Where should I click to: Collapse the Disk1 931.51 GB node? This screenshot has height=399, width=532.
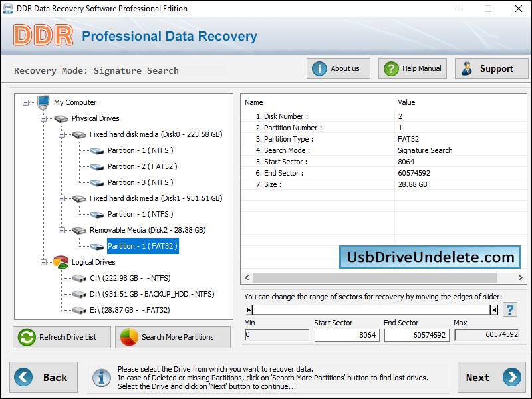(x=61, y=198)
